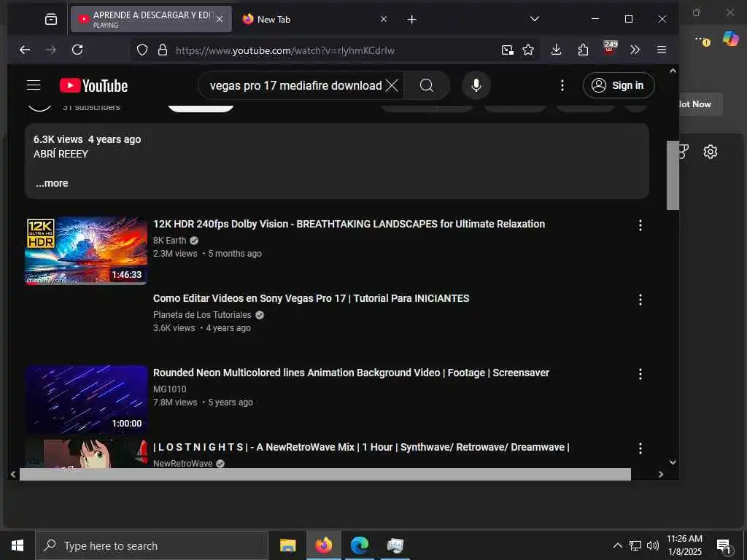Open the 12K HDR 240fps Dolby Vision title
747x560 pixels.
pyautogui.click(x=349, y=224)
